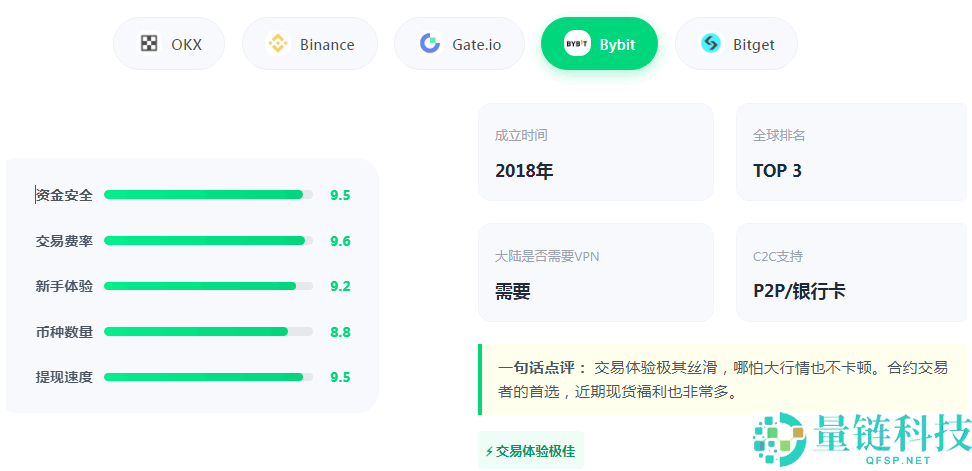
Task: Click the Bitget logo icon
Action: pos(710,43)
